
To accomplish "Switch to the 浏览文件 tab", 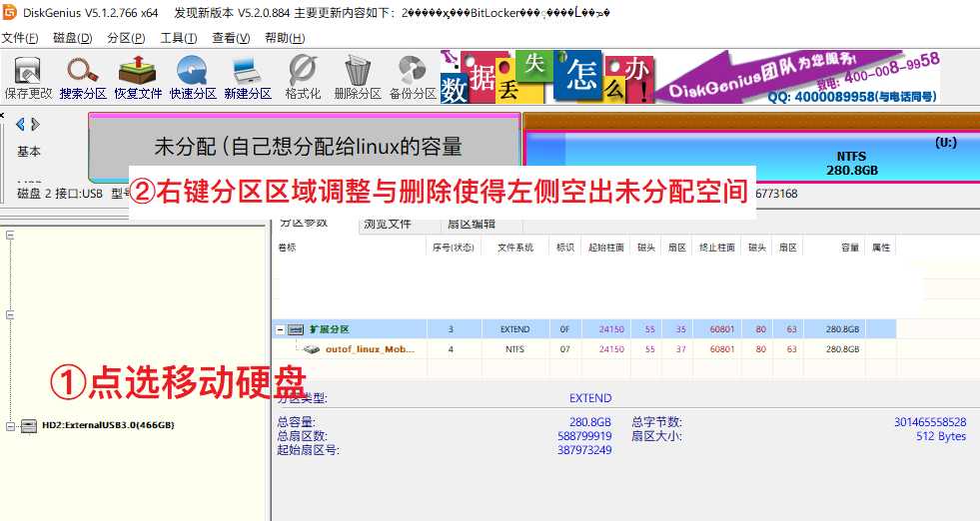I will tap(387, 225).
